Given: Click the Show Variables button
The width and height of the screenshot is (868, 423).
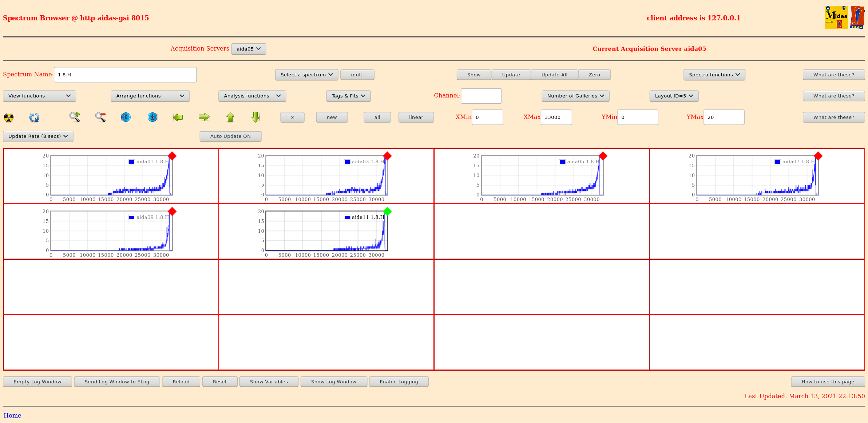Looking at the screenshot, I should coord(269,382).
